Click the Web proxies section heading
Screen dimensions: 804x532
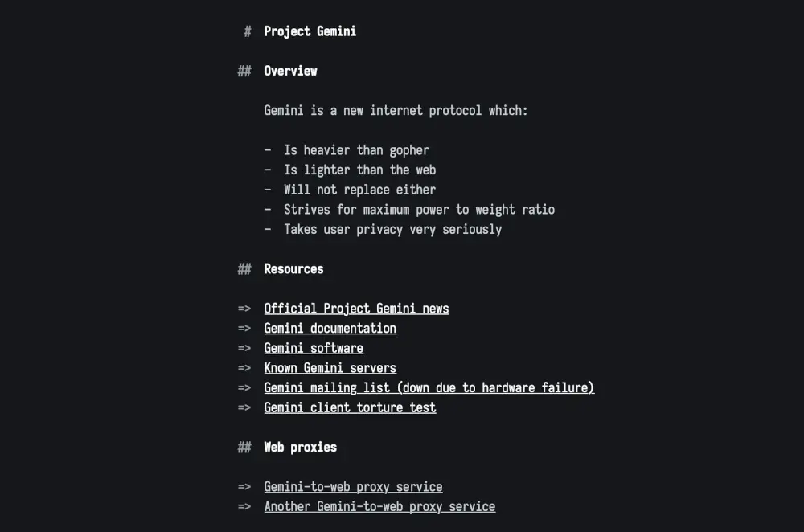click(300, 447)
